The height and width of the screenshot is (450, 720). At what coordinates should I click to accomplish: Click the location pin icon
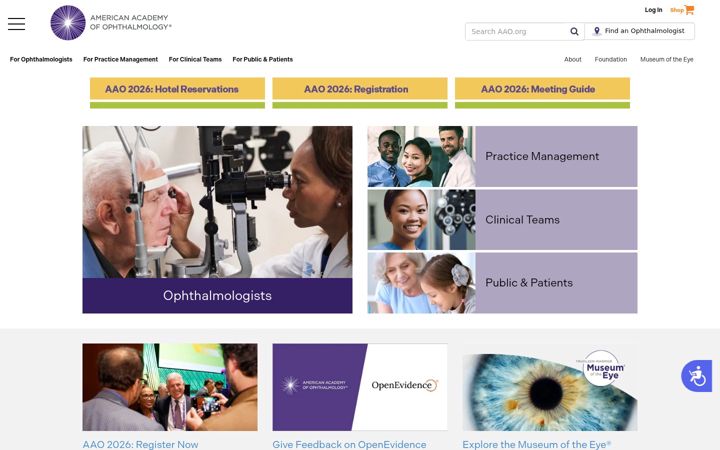point(596,31)
